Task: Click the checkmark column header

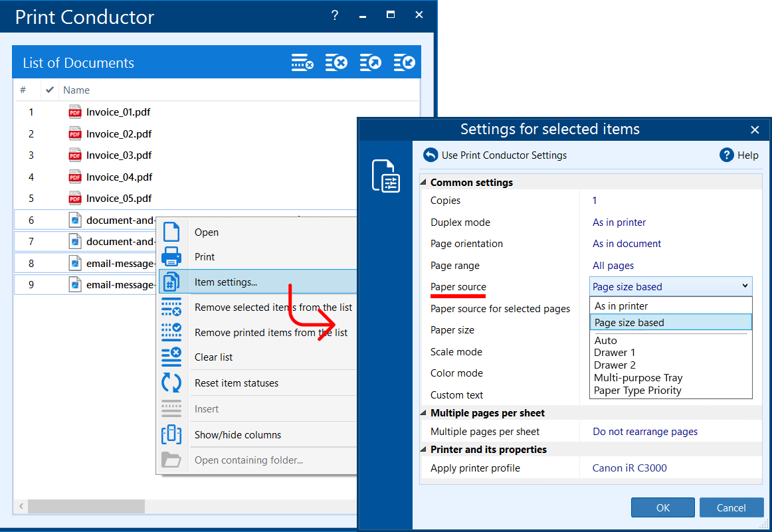Action: click(x=50, y=90)
